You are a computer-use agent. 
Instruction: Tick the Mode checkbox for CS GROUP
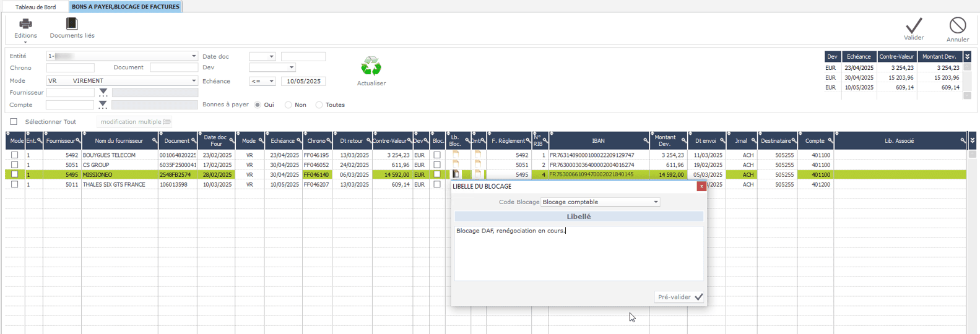(15, 165)
